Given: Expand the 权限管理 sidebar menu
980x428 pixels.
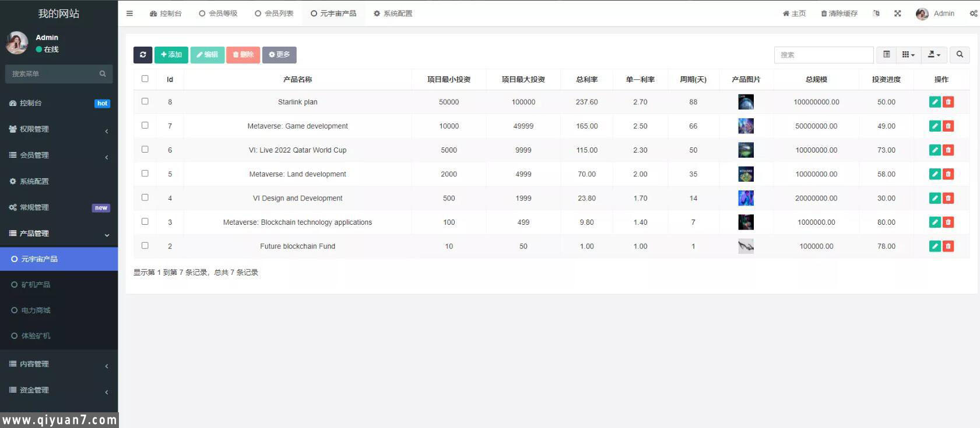Looking at the screenshot, I should (58, 129).
